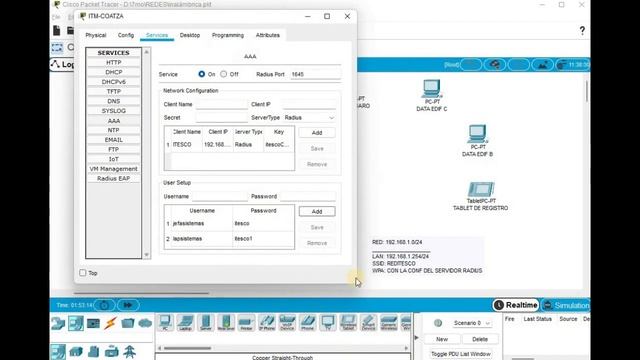Pick the TV device icon

[x=328, y=322]
